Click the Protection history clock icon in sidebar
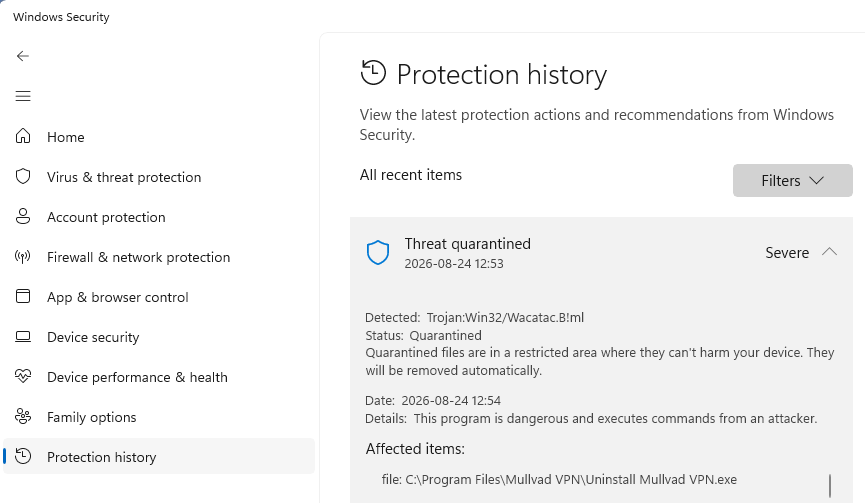The image size is (865, 503). [x=23, y=456]
